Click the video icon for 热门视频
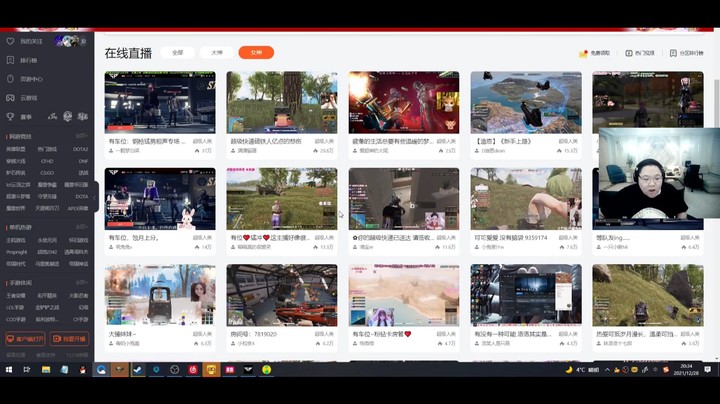 click(629, 53)
